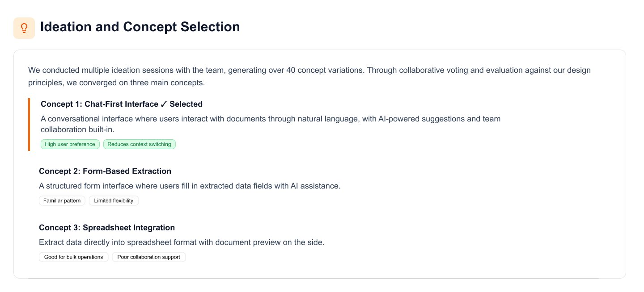This screenshot has width=644, height=292.
Task: Open the Concept 1: Chat-First Interface title
Action: [99, 104]
